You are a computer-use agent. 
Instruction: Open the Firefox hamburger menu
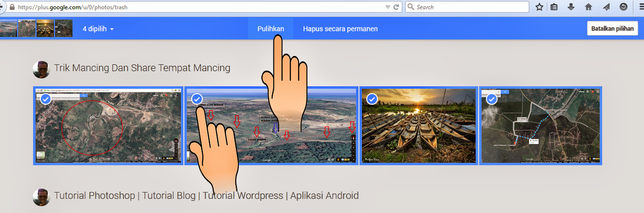(x=641, y=7)
